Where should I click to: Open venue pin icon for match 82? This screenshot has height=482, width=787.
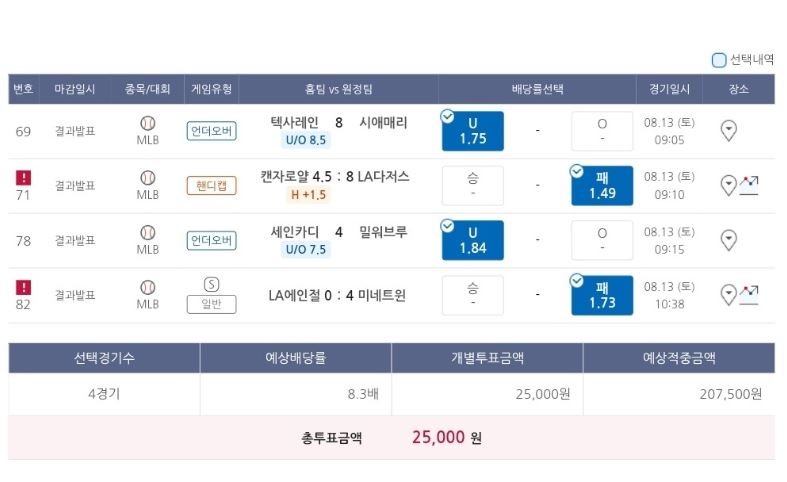(728, 295)
